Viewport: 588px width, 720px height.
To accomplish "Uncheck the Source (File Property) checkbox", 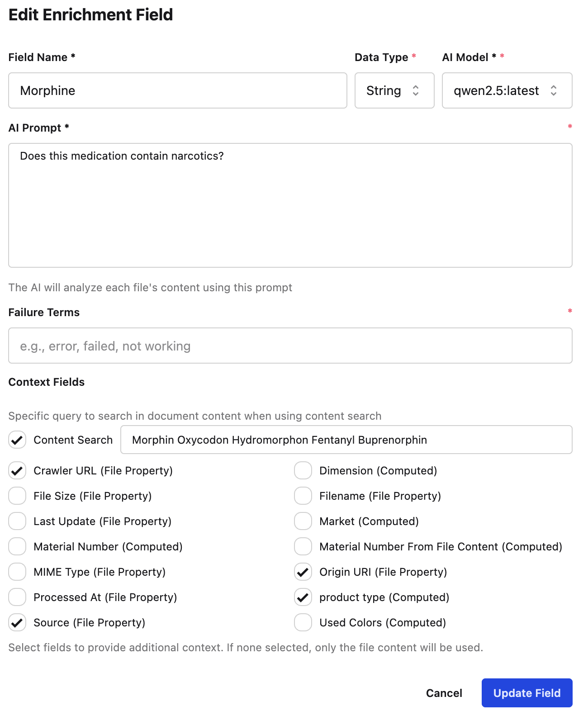I will 17,622.
